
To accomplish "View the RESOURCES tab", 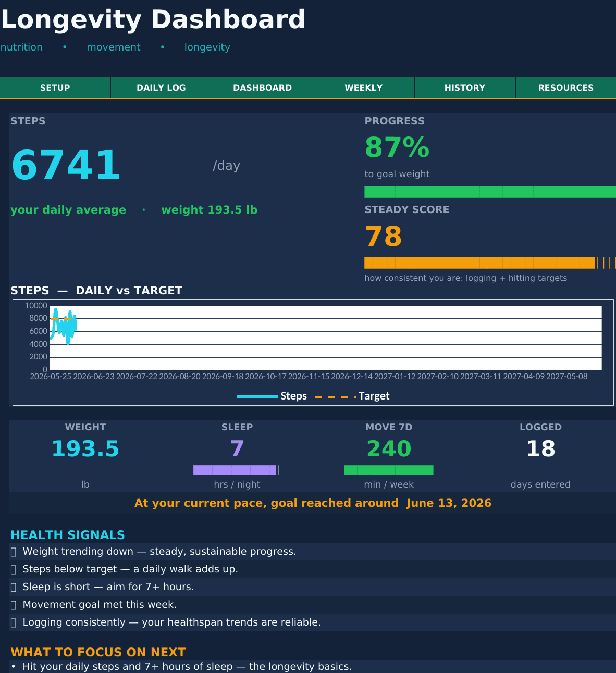I will point(565,88).
